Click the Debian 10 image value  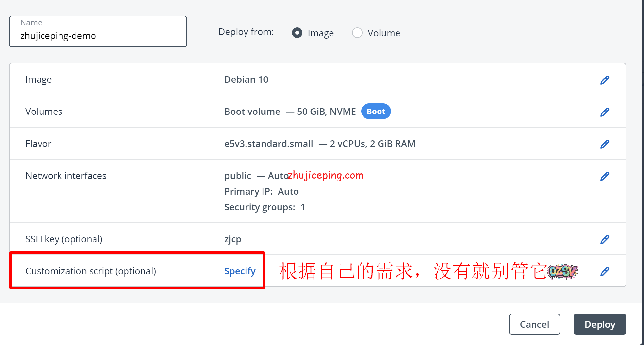pyautogui.click(x=246, y=79)
